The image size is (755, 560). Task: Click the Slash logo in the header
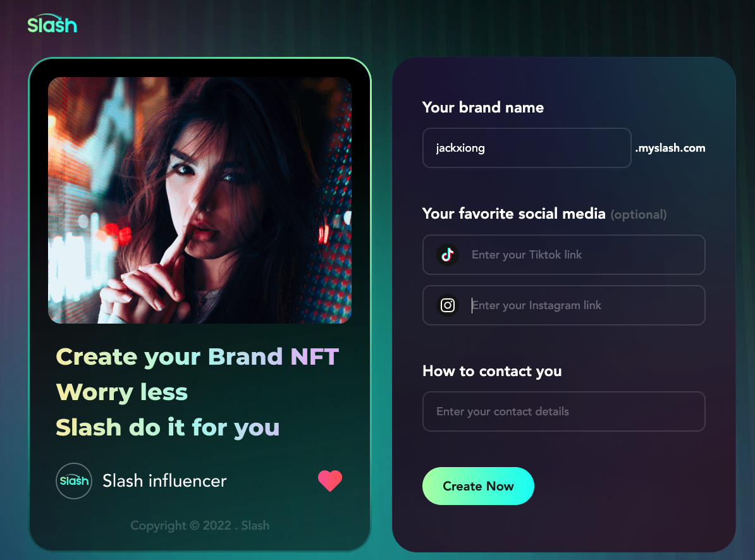tap(52, 24)
